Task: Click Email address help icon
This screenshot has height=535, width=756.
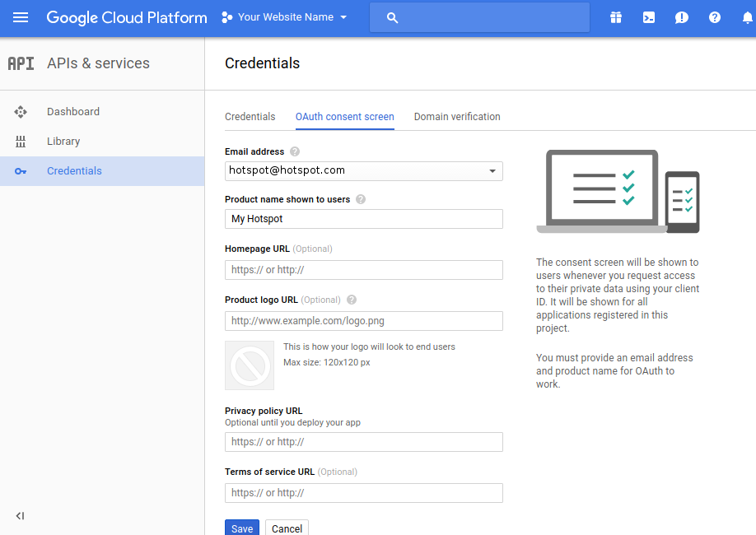Action: (x=295, y=151)
